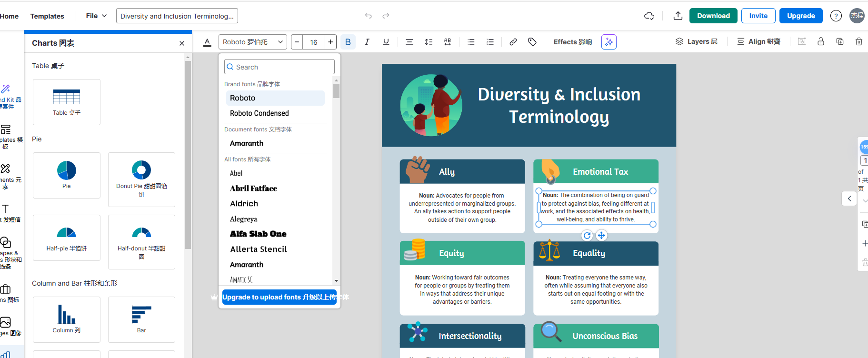Image resolution: width=868 pixels, height=358 pixels.
Task: Open the Roboto font family dropdown
Action: 253,42
